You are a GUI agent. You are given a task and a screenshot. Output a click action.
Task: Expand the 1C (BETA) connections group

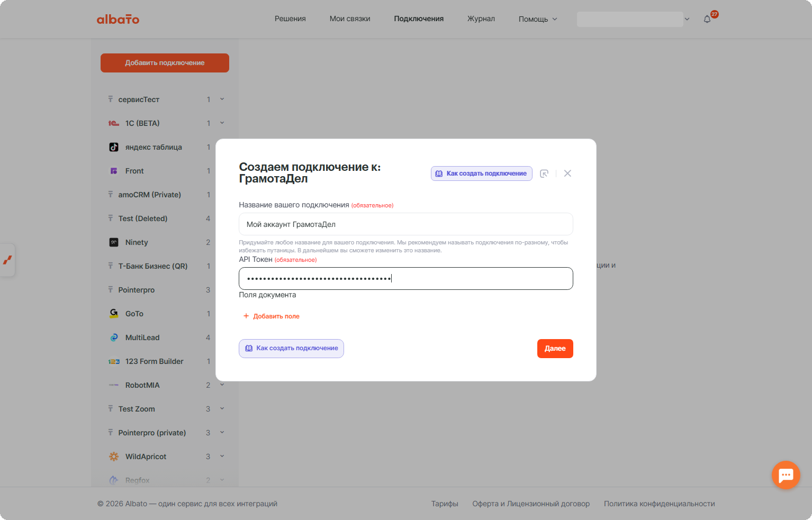point(222,123)
